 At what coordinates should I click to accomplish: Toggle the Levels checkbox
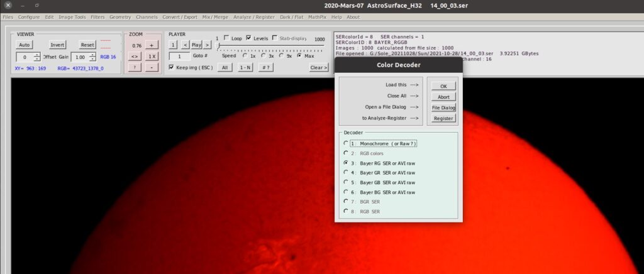coord(249,38)
